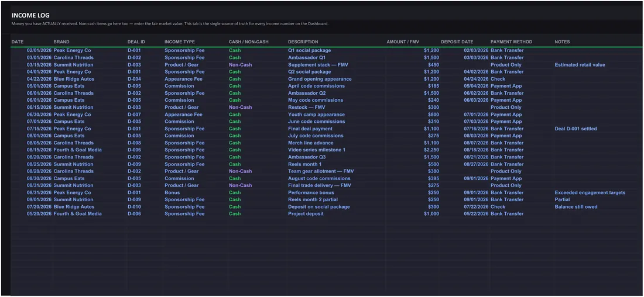Click the 'Balance still owed' note

[x=576, y=207]
